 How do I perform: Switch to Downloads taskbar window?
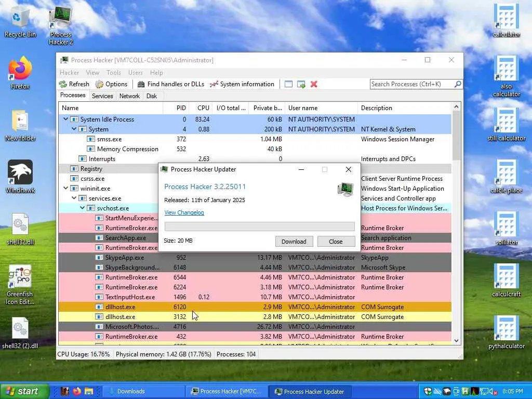pos(143,391)
